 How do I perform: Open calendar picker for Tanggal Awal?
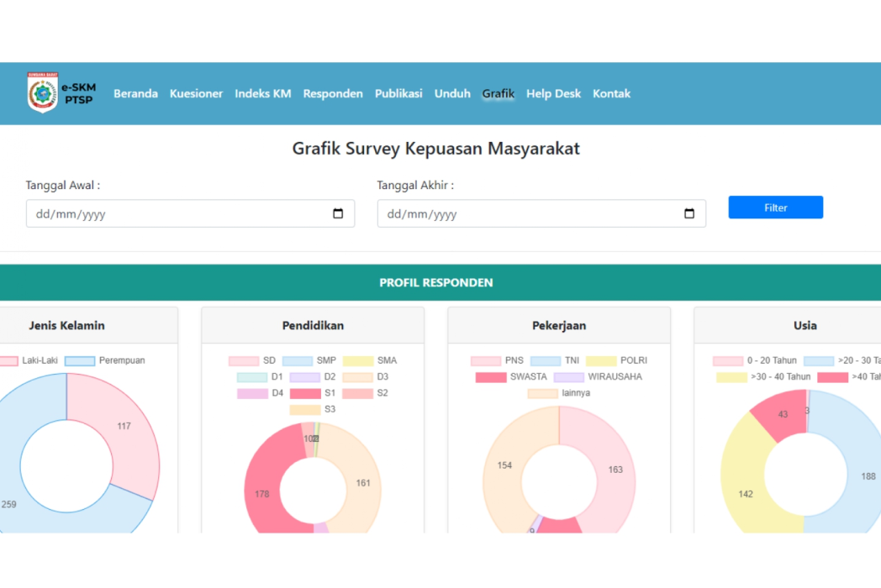338,213
